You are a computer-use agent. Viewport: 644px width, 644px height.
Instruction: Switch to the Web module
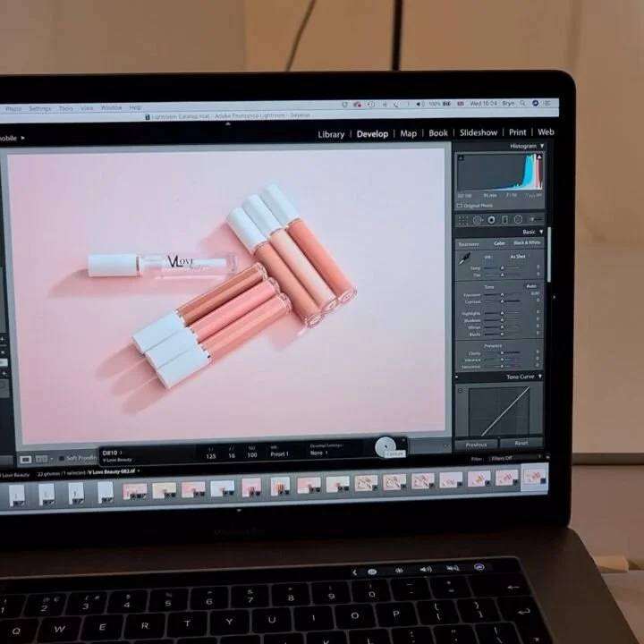coord(546,131)
